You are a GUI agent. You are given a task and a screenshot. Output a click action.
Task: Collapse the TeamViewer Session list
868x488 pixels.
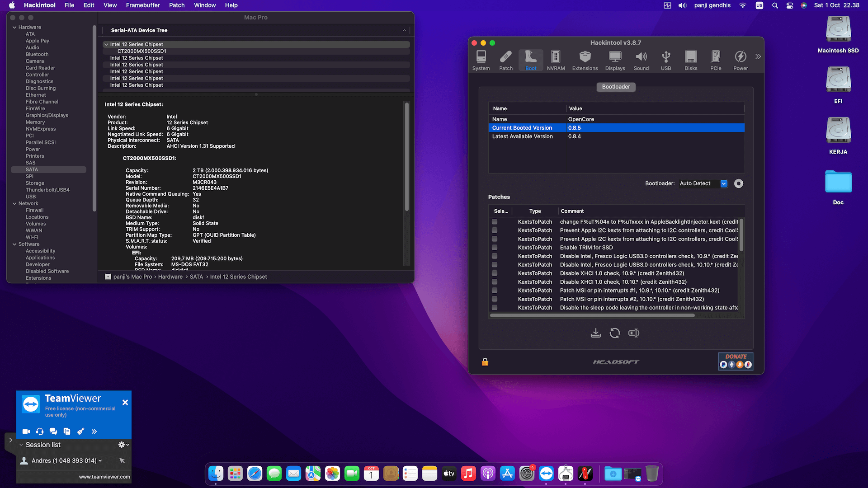tap(21, 445)
